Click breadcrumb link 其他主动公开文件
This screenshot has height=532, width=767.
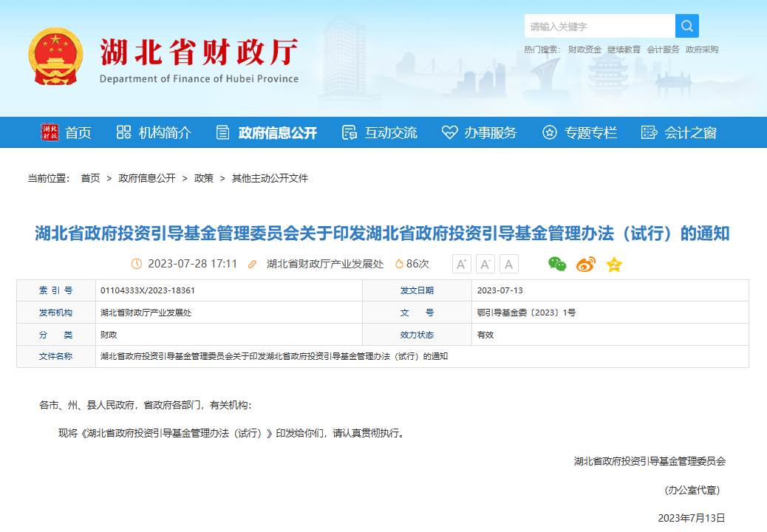click(x=270, y=179)
